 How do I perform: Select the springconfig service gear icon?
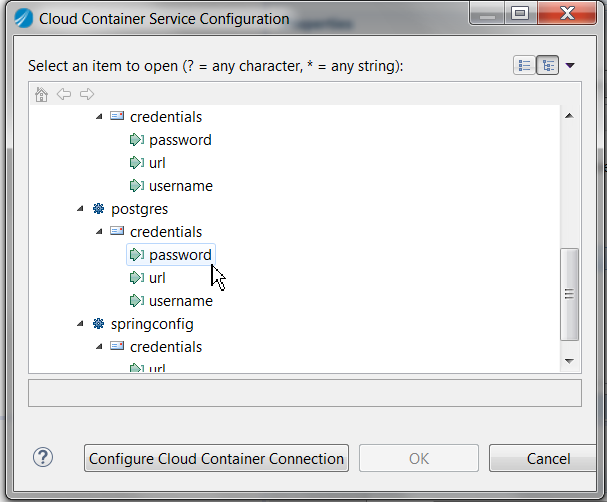[x=98, y=324]
